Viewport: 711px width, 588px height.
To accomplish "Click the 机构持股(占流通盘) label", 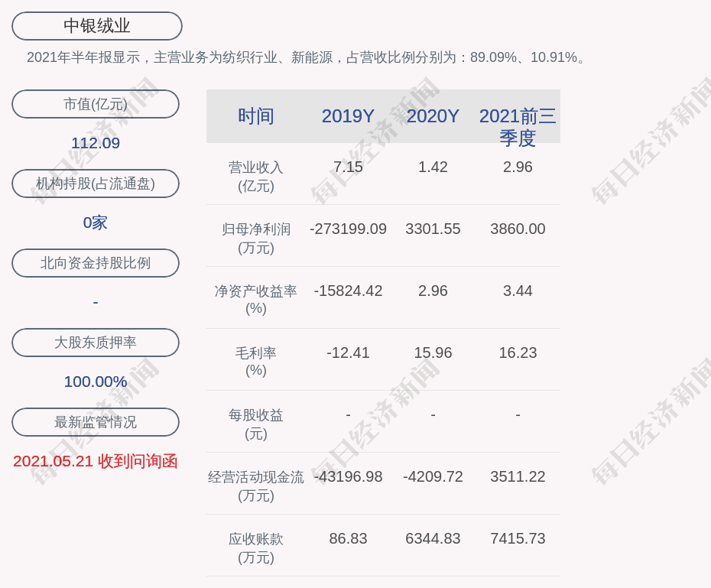I will click(96, 184).
